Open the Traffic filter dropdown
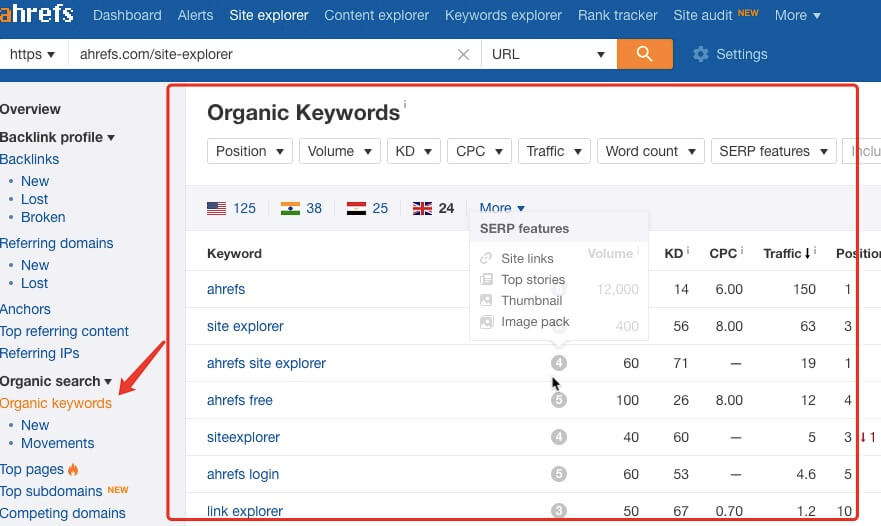The height and width of the screenshot is (526, 881). (x=554, y=151)
